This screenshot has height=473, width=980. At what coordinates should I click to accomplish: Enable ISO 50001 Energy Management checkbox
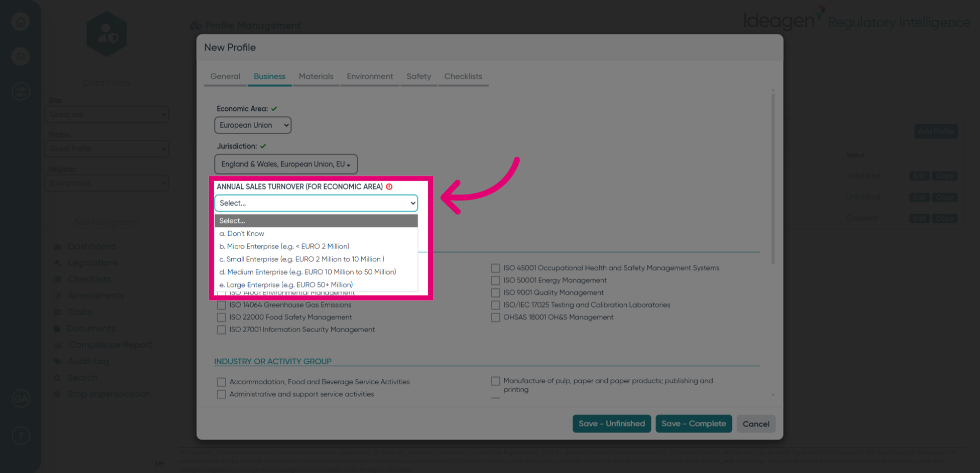click(496, 280)
